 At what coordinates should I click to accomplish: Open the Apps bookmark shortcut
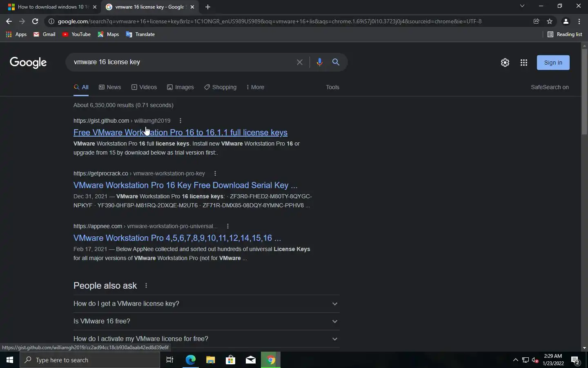(16, 34)
